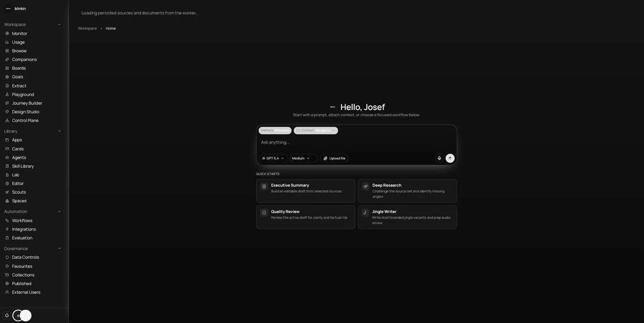Open the Spaces icon in Library
The height and width of the screenshot is (323, 644).
(7, 201)
